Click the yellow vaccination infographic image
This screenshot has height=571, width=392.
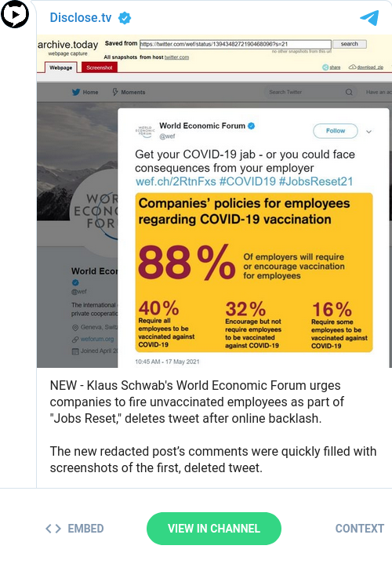point(254,272)
